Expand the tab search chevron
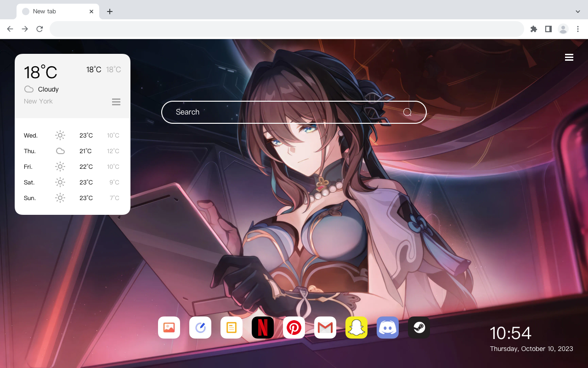Image resolution: width=588 pixels, height=368 pixels. click(x=578, y=11)
